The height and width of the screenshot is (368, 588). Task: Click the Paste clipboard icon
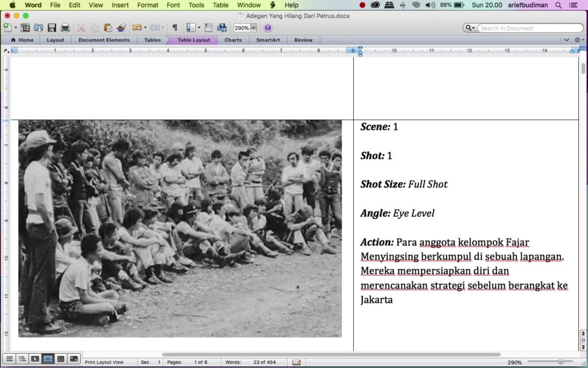click(107, 28)
